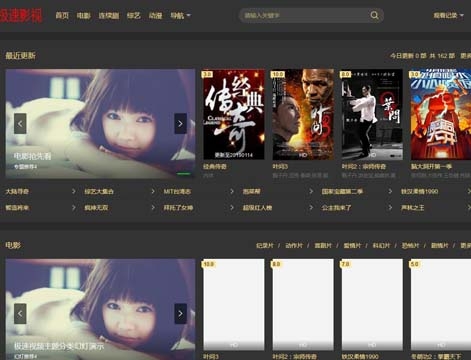Click 经典传奇 title under poster
This screenshot has width=471, height=360.
[x=215, y=166]
